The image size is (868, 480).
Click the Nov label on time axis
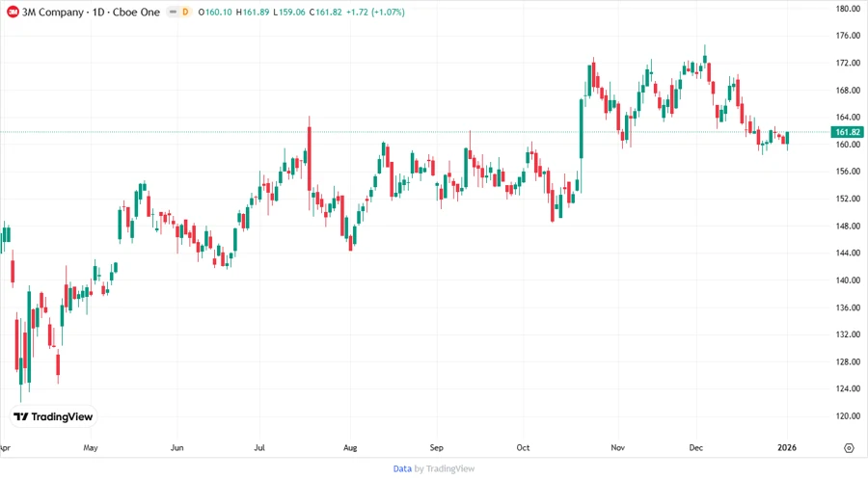click(618, 448)
